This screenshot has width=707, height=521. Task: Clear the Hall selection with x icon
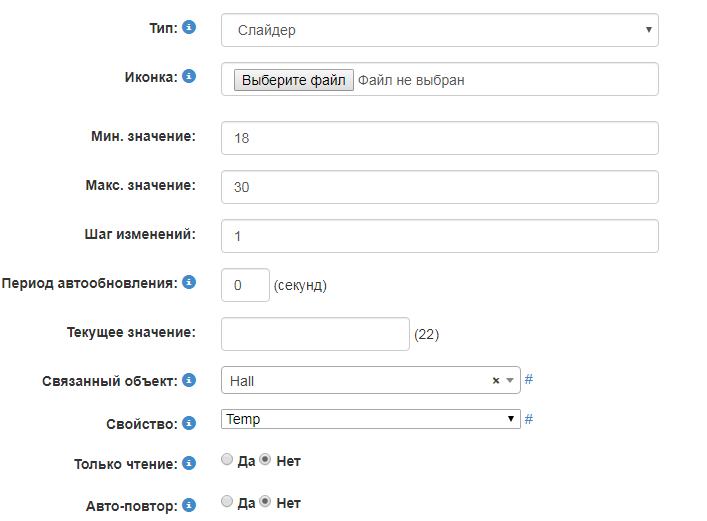(496, 380)
